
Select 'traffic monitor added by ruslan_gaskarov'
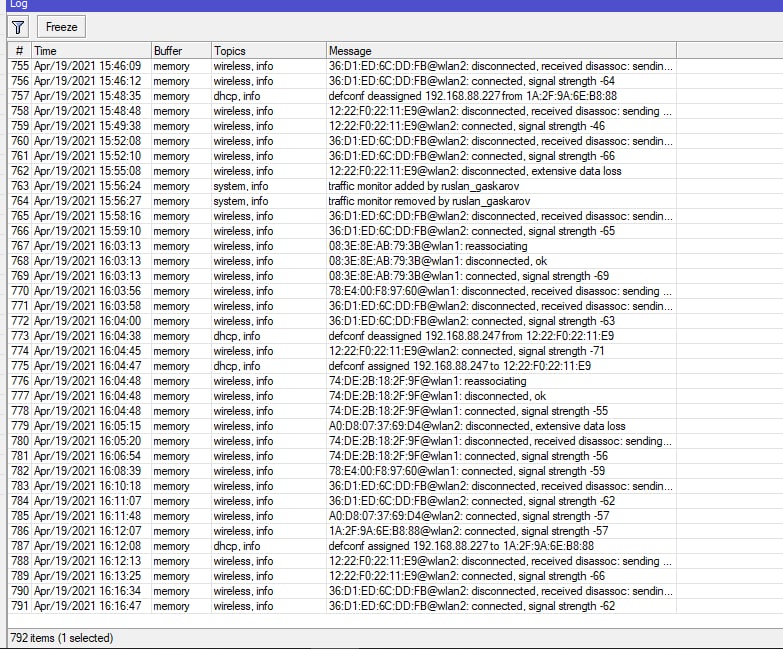[423, 186]
